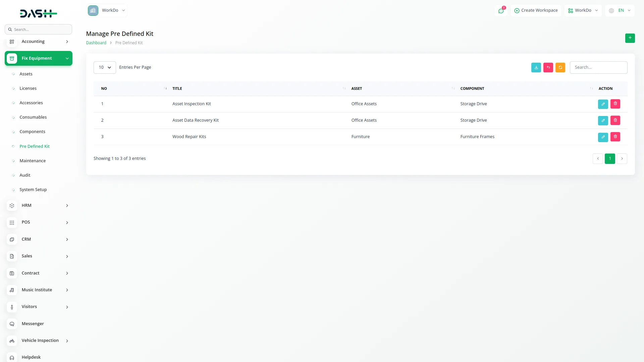This screenshot has height=362, width=644.
Task: Edit the Wood Repair Kits entry
Action: [603, 137]
